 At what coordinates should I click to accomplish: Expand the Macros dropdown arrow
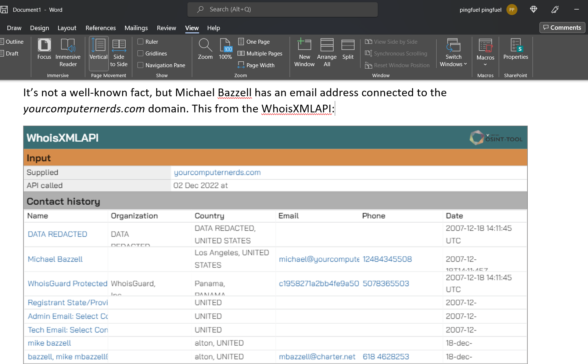click(485, 65)
